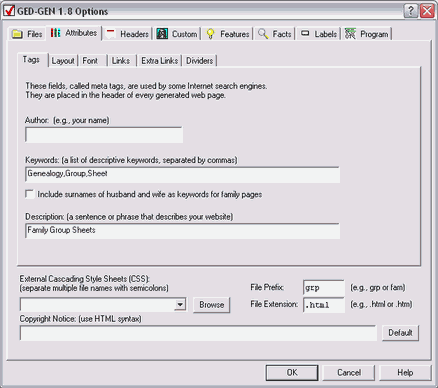The height and width of the screenshot is (388, 438).
Task: Click the Browse button for CSS files
Action: (211, 305)
